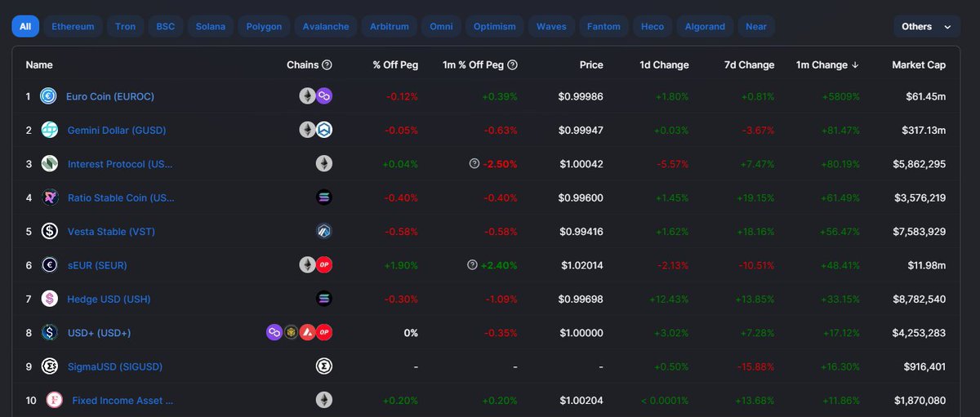Sort by Market Cap column header
980x417 pixels.
coord(919,64)
